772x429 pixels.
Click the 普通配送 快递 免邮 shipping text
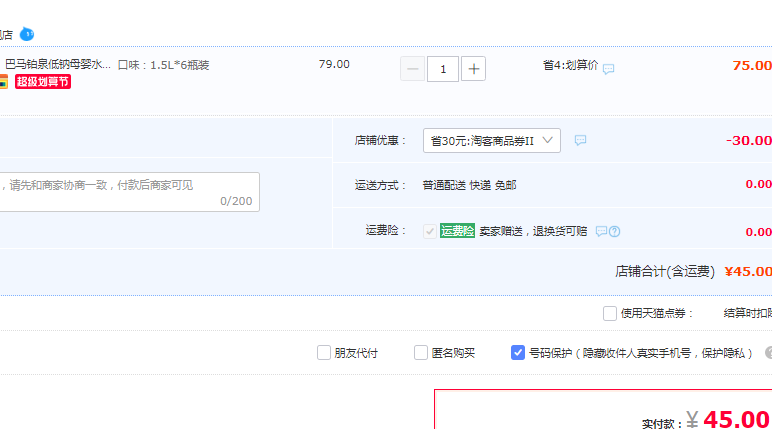click(x=469, y=185)
